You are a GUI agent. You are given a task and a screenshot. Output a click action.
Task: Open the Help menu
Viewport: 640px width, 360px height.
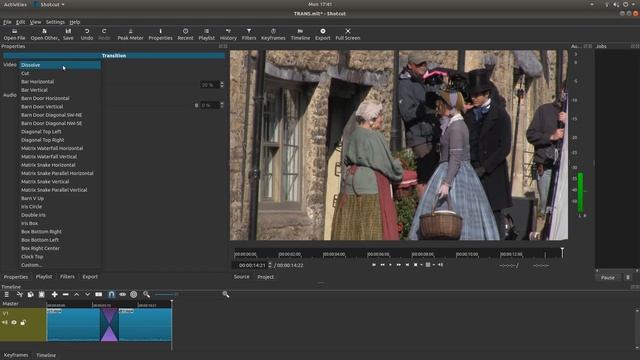(x=75, y=22)
